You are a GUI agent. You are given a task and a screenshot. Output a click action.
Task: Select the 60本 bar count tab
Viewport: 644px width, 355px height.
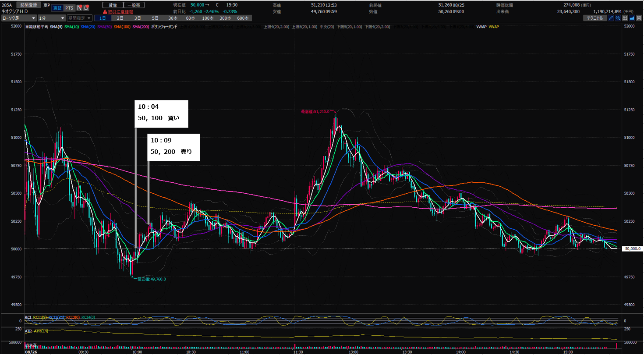click(x=190, y=18)
